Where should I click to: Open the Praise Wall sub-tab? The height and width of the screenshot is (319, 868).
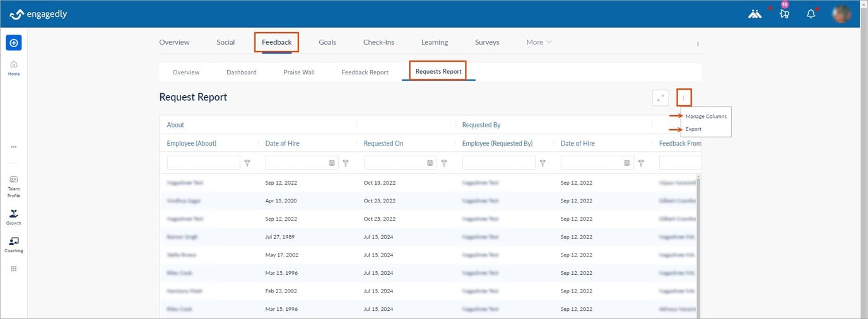click(x=299, y=72)
